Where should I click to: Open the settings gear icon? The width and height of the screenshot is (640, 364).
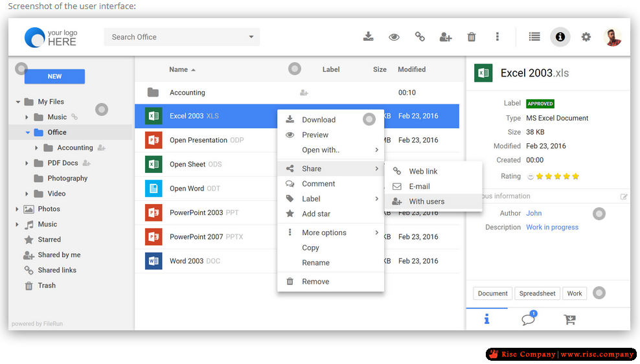click(586, 37)
